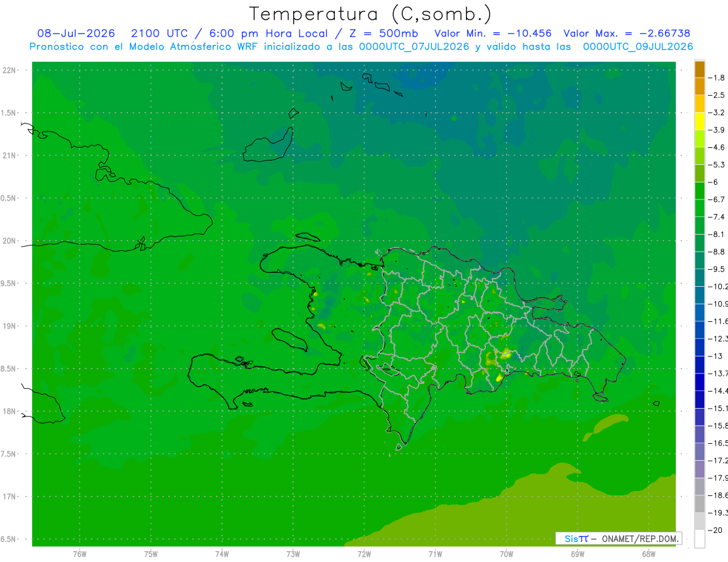Click the '75W' longitude label
This screenshot has width=728, height=562.
point(151,554)
